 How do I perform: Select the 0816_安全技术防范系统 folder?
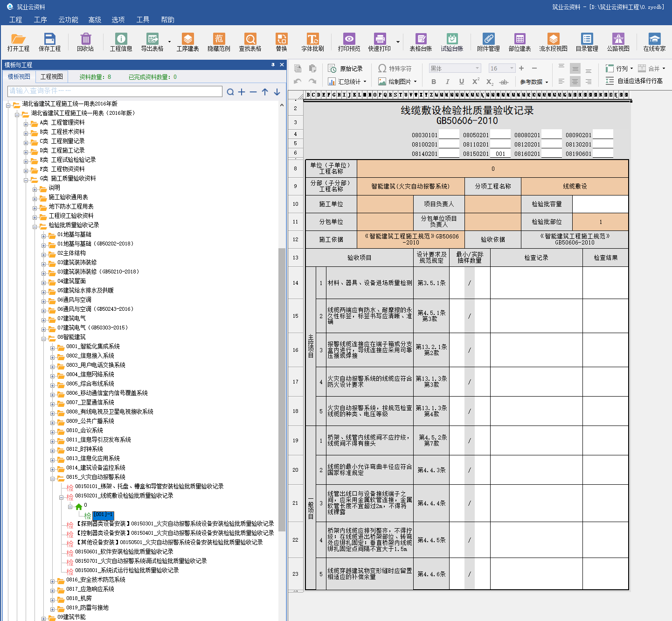[x=96, y=579]
